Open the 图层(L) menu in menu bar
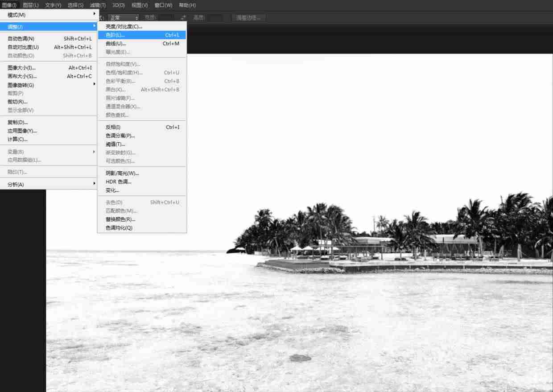This screenshot has width=553, height=392. pos(31,5)
